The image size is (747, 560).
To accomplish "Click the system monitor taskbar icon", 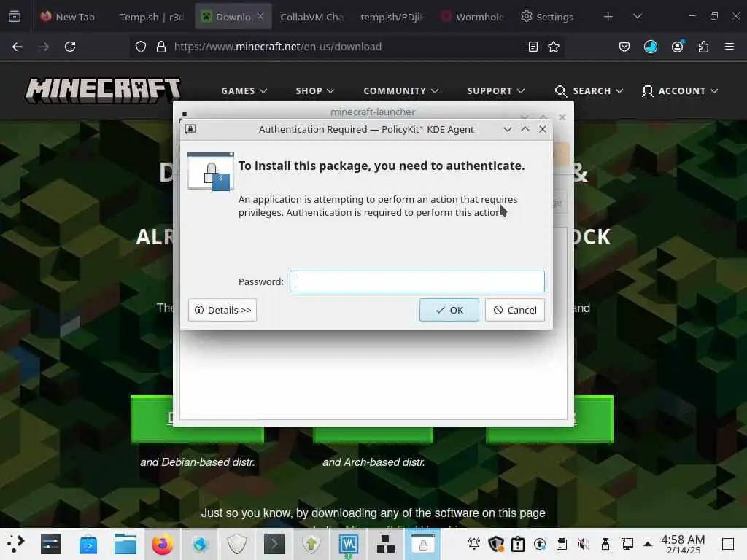I will coord(348,544).
